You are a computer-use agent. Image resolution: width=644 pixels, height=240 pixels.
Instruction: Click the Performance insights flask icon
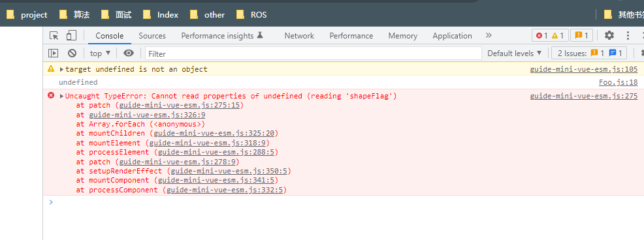(259, 36)
